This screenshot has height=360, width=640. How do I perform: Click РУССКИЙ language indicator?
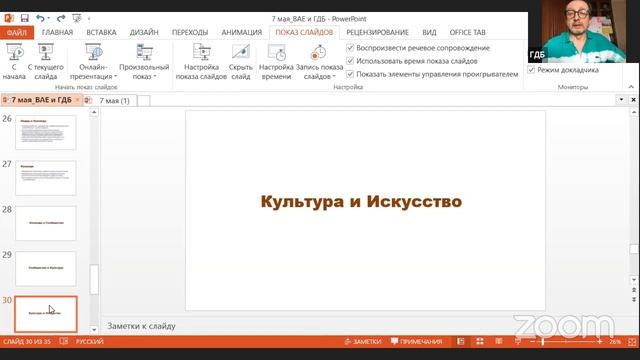pyautogui.click(x=90, y=341)
